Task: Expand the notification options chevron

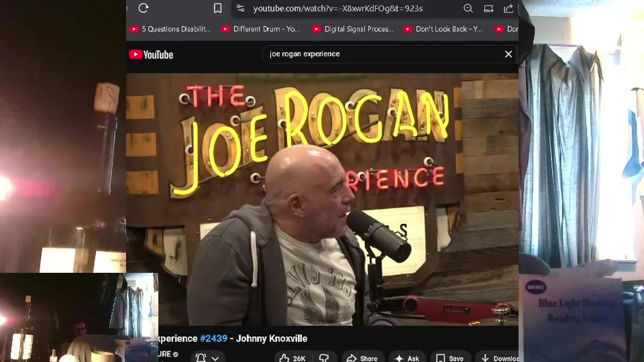Action: point(215,358)
